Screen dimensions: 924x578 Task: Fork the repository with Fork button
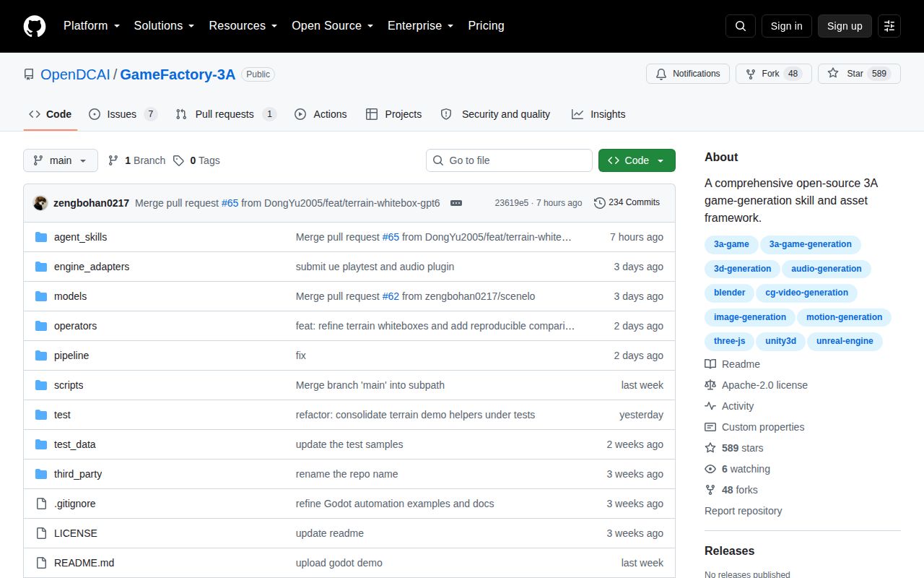[x=774, y=74]
